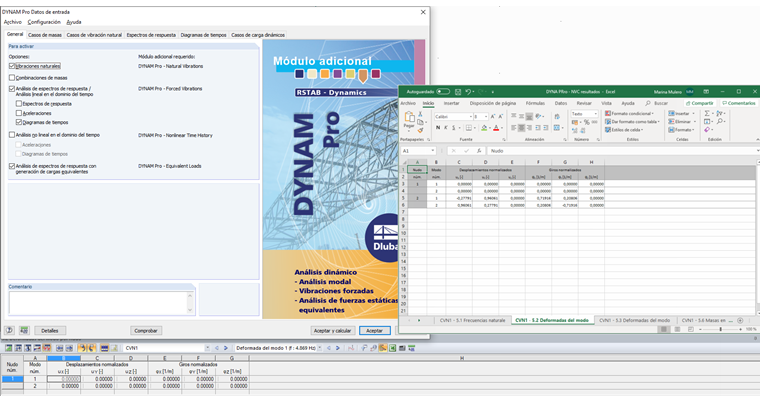Switch on the Autoguardado toggle in Excel
The height and width of the screenshot is (403, 760).
click(443, 92)
